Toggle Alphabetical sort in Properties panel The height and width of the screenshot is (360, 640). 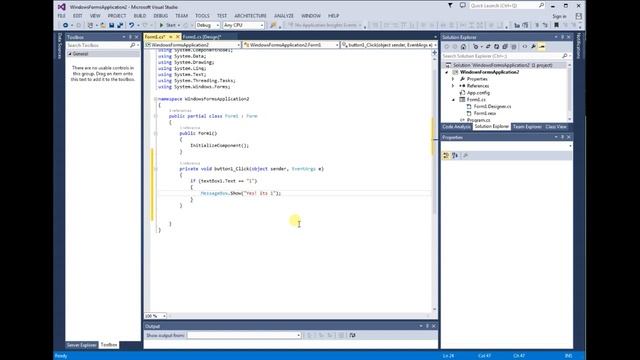click(x=455, y=156)
